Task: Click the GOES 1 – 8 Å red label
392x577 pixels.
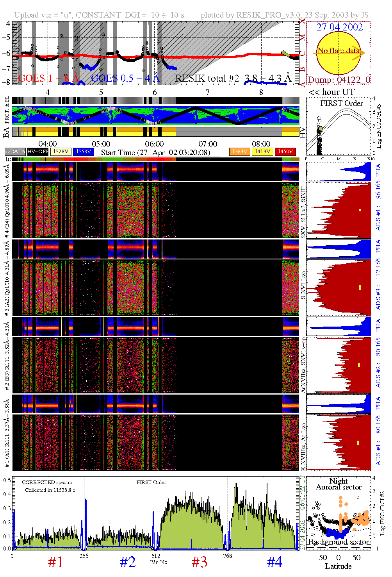Action: pos(48,79)
